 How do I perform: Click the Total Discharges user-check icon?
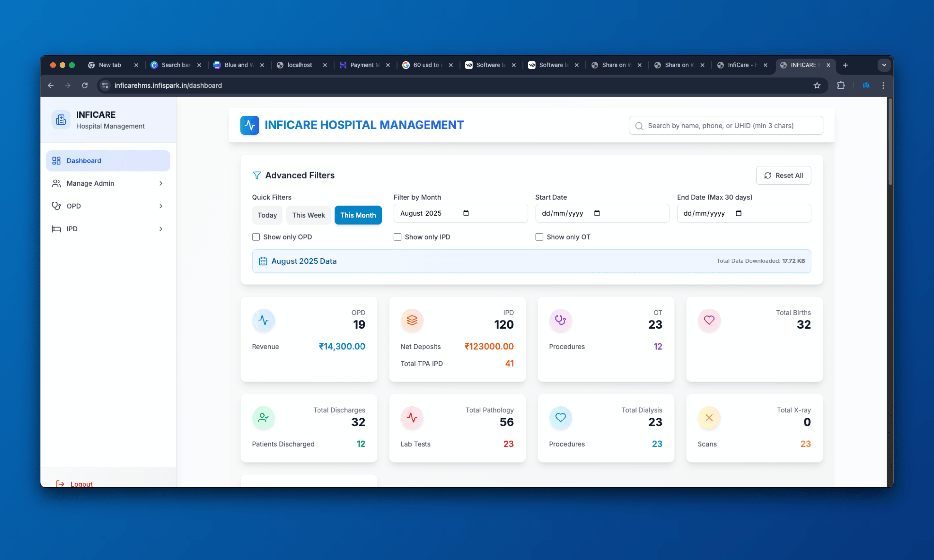263,417
